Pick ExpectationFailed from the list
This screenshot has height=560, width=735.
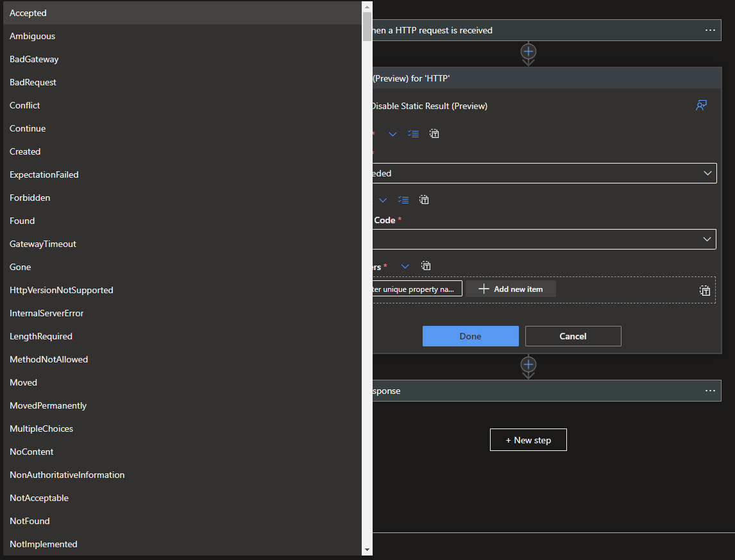(x=182, y=174)
